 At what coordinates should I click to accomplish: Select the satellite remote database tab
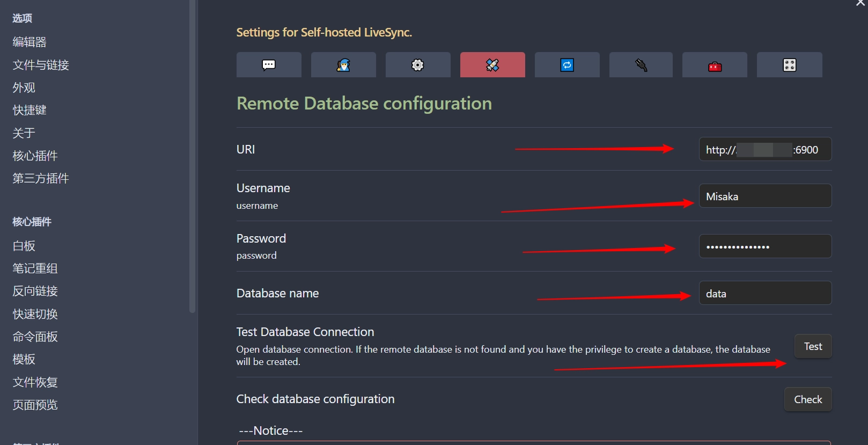[x=492, y=65]
